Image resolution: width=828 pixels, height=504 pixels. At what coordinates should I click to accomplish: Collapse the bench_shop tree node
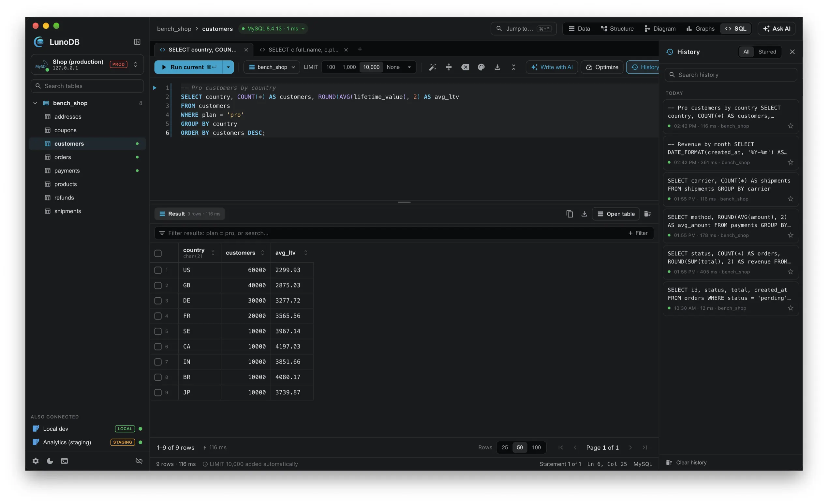[x=35, y=103]
